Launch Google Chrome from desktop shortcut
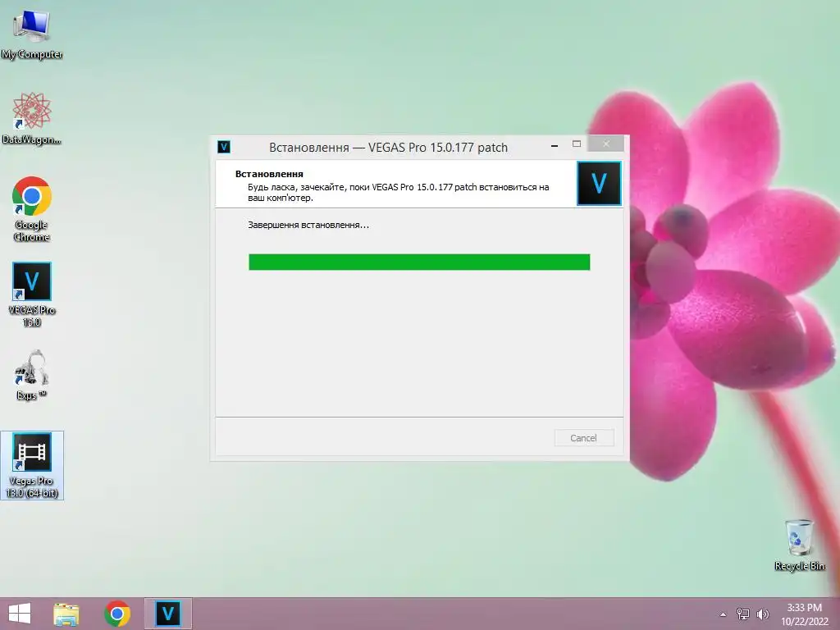Image resolution: width=840 pixels, height=630 pixels. tap(32, 209)
